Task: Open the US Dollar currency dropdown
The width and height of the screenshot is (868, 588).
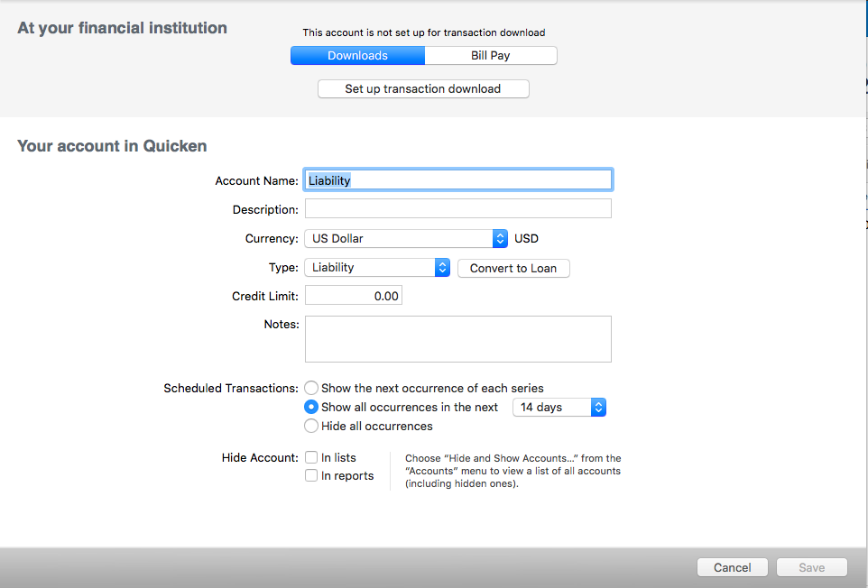Action: 406,239
